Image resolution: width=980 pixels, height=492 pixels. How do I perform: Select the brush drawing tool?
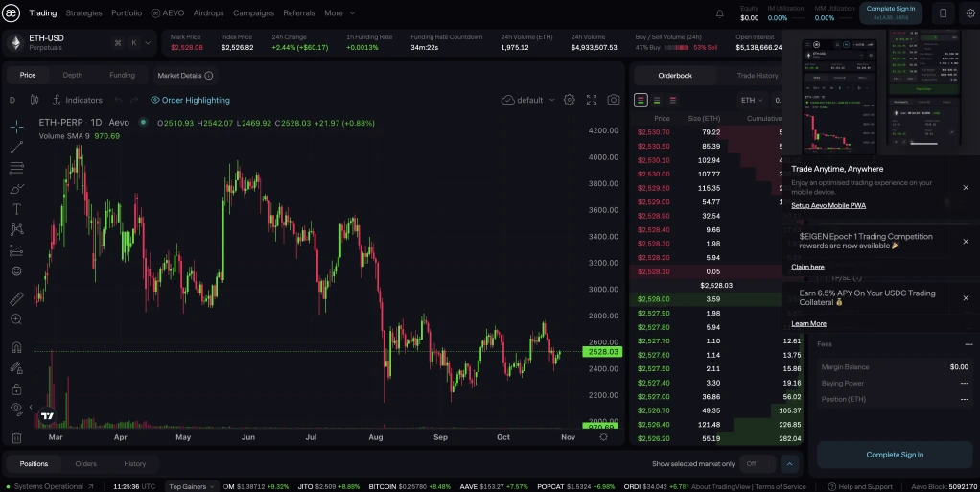(x=17, y=188)
